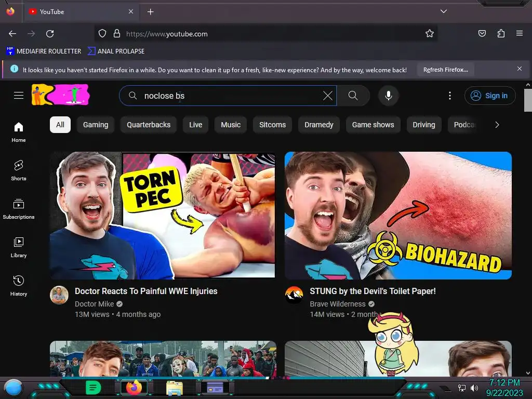The image size is (532, 399).
Task: Open the Firefox extensions puzzle icon
Action: 501,34
